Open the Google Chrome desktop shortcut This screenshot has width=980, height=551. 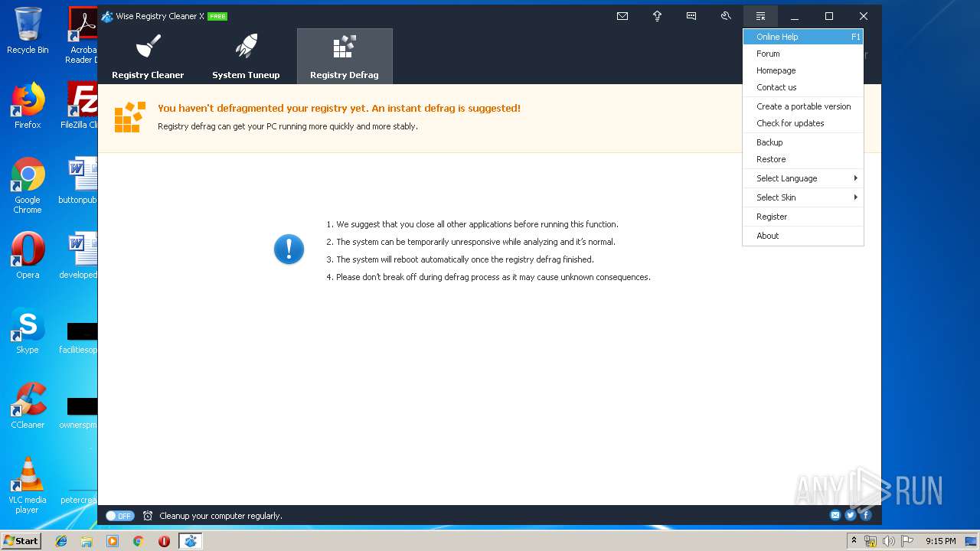click(28, 185)
